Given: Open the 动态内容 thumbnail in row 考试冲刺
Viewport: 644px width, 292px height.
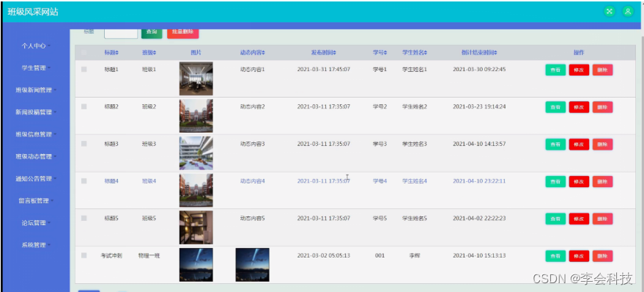Looking at the screenshot, I should pos(252,265).
